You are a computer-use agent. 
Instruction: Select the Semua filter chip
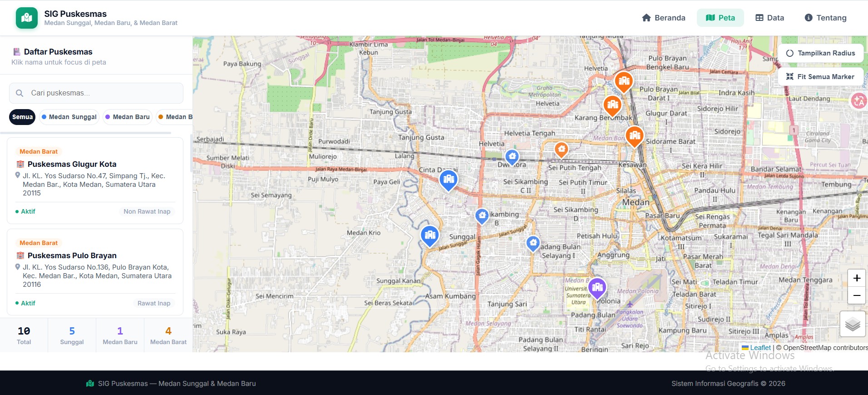(x=22, y=117)
